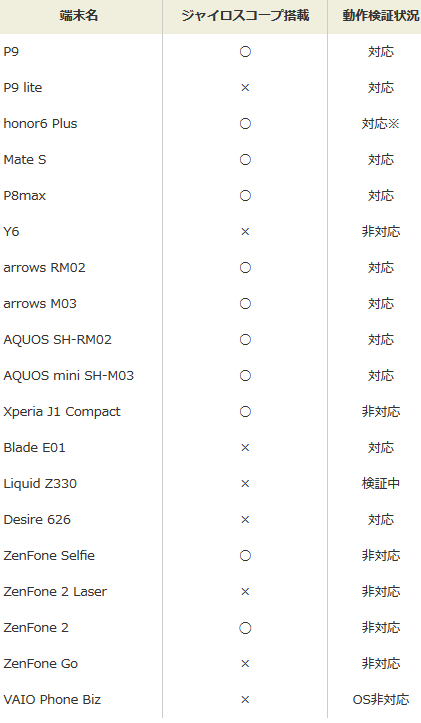The height and width of the screenshot is (723, 421).
Task: Click the circle mark for ZenFone Selfie
Action: pos(245,556)
